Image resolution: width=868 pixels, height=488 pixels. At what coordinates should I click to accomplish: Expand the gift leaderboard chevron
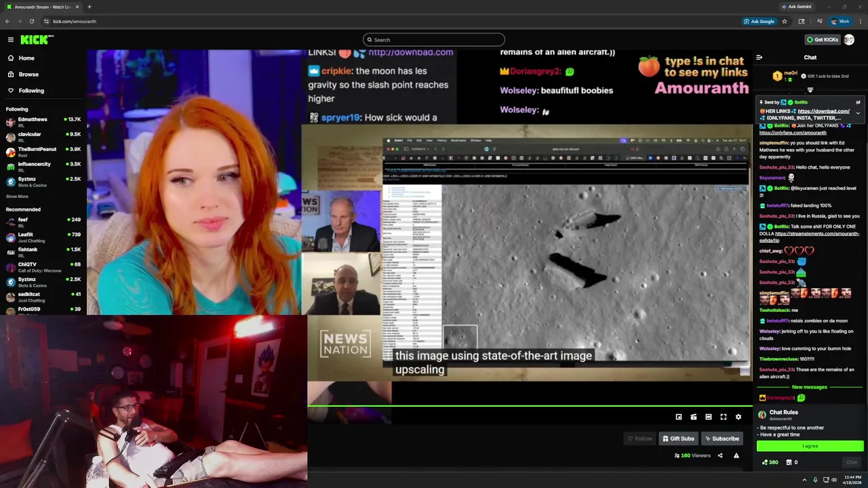coord(810,90)
